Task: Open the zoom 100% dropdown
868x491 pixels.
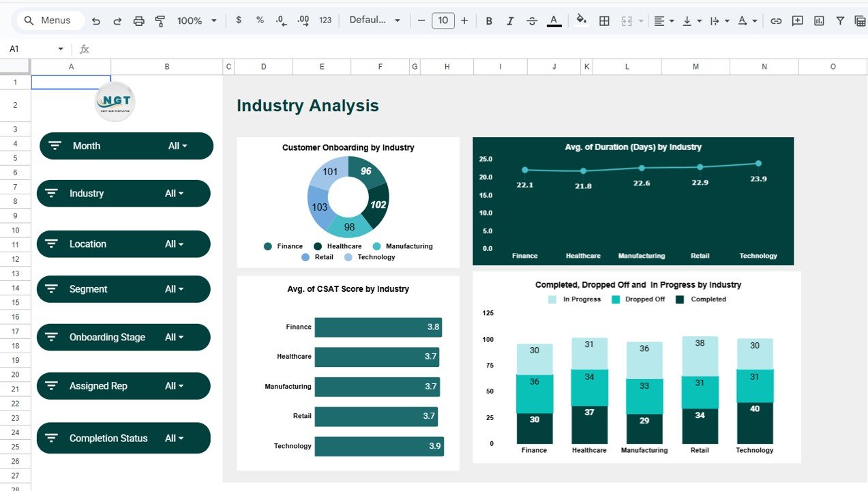Action: pyautogui.click(x=196, y=20)
